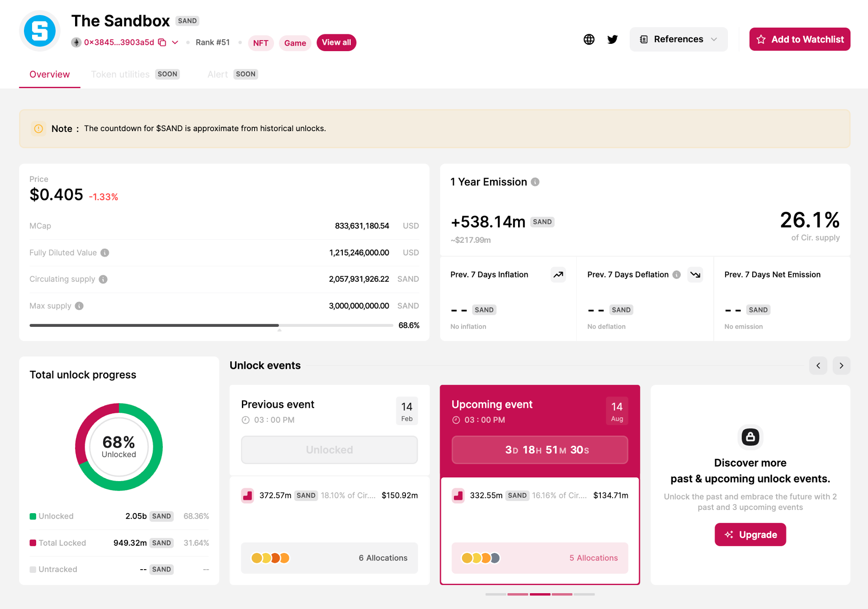The image size is (868, 609).
Task: Click green Unlocked legend swatch
Action: click(33, 516)
